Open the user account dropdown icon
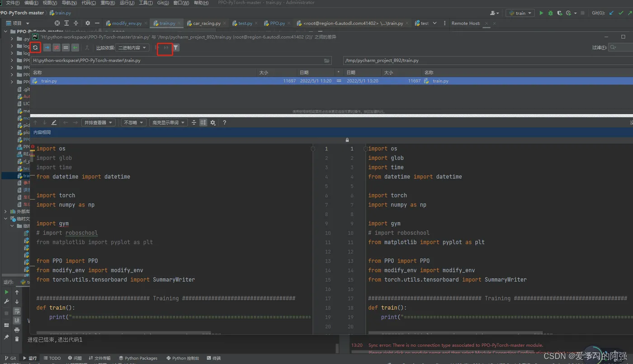The height and width of the screenshot is (364, 633). [x=495, y=13]
